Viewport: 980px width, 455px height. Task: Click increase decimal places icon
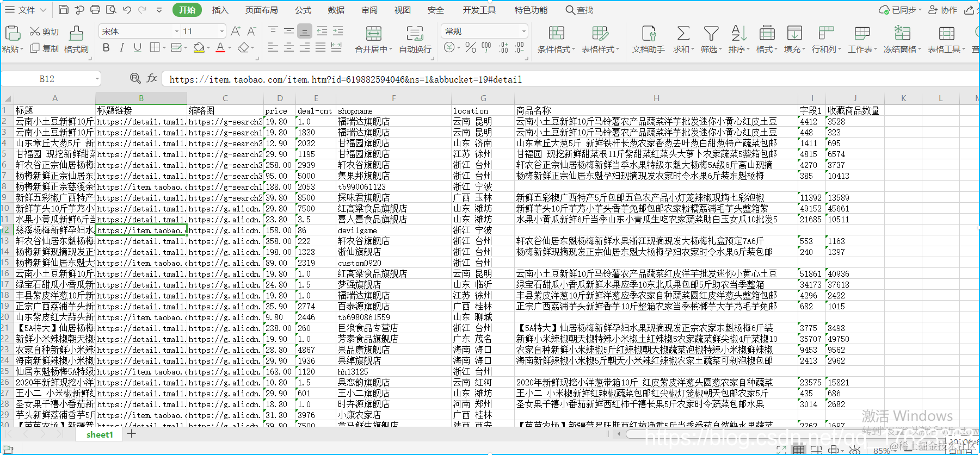[x=504, y=48]
